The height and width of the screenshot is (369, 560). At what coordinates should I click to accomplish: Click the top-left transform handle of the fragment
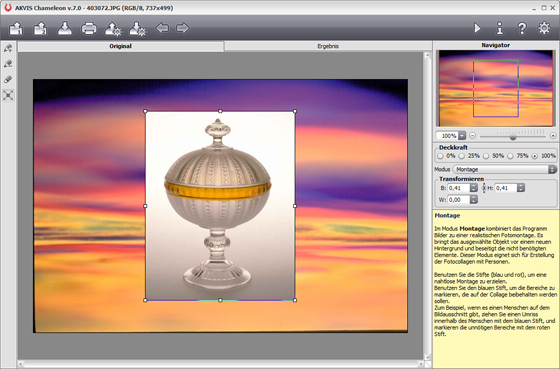145,111
